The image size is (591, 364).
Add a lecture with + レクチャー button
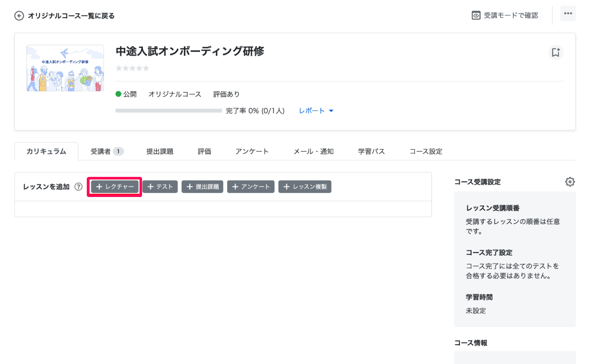coord(115,187)
